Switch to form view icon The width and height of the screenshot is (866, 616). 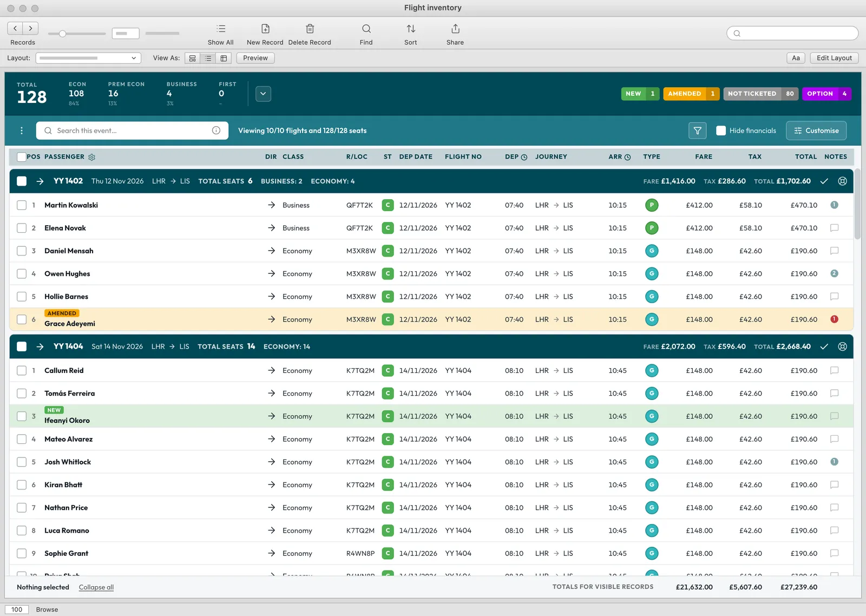point(192,58)
